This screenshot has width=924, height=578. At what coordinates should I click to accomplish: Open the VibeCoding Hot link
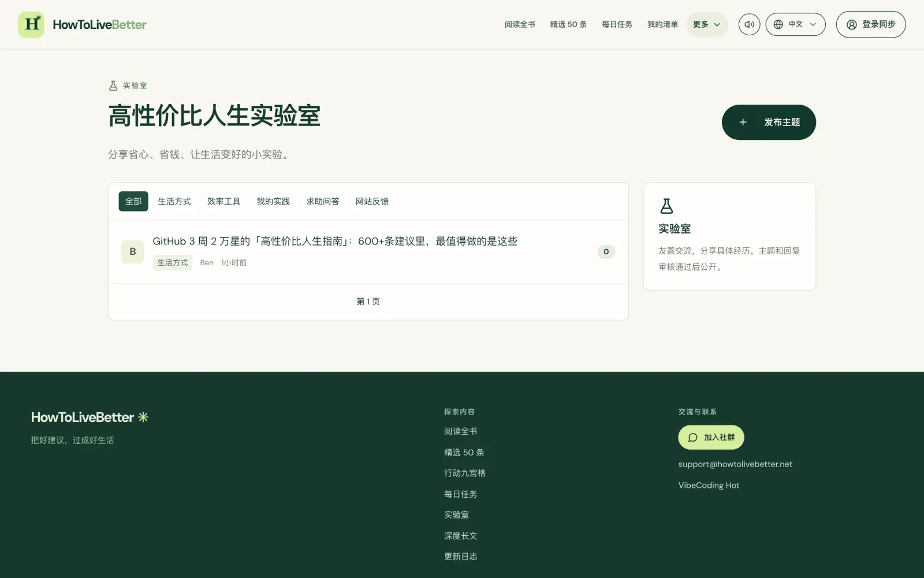709,486
